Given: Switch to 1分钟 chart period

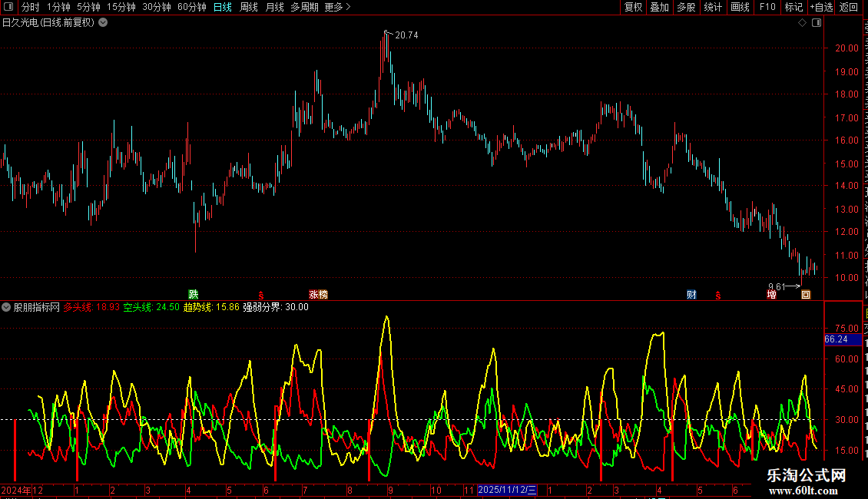Looking at the screenshot, I should [x=58, y=7].
